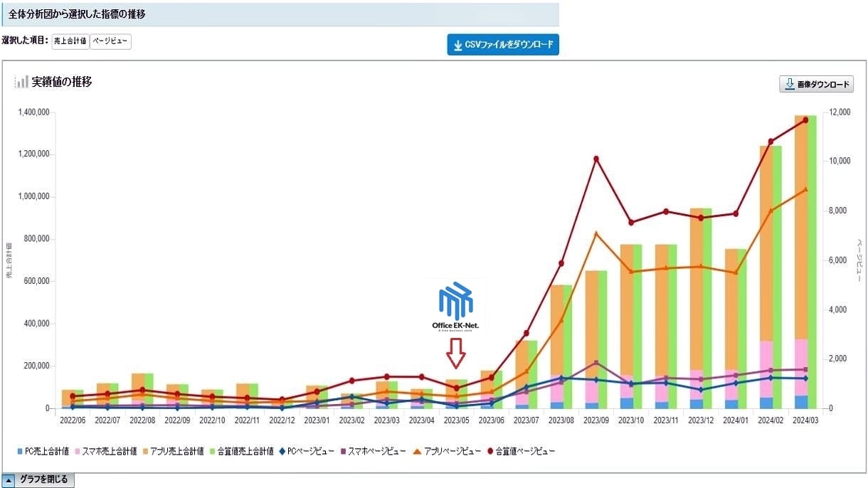Click the 2022/06 x-axis label
This screenshot has width=868, height=488.
click(x=73, y=420)
